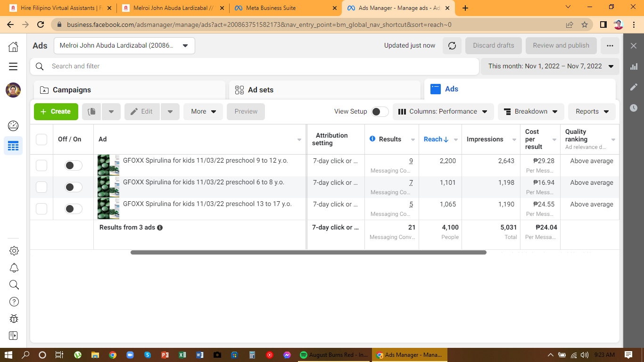
Task: Open the pencil edit icon in right rail
Action: tap(634, 87)
